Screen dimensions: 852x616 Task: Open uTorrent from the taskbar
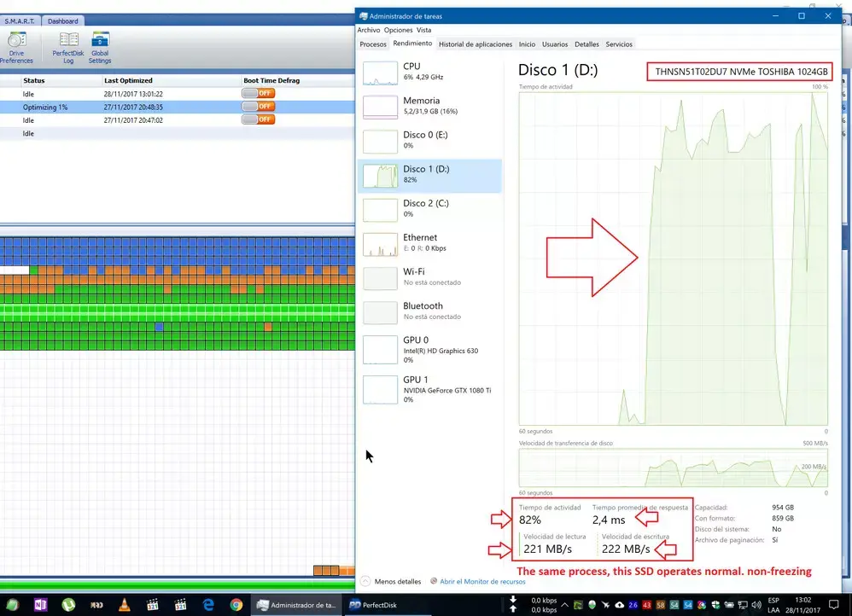(x=68, y=605)
